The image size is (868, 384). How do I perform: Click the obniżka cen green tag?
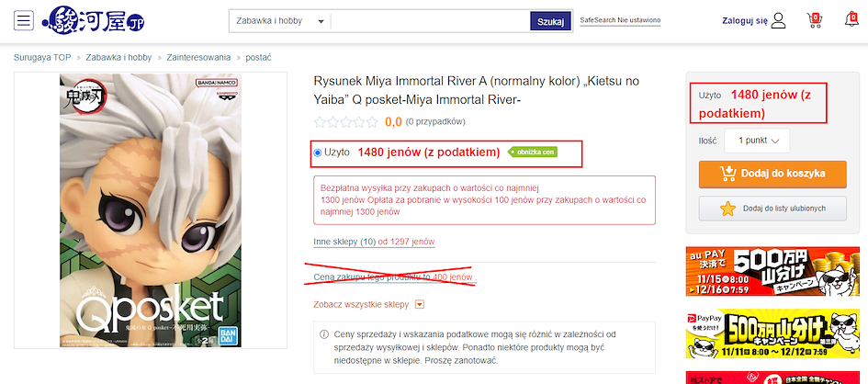(x=533, y=152)
